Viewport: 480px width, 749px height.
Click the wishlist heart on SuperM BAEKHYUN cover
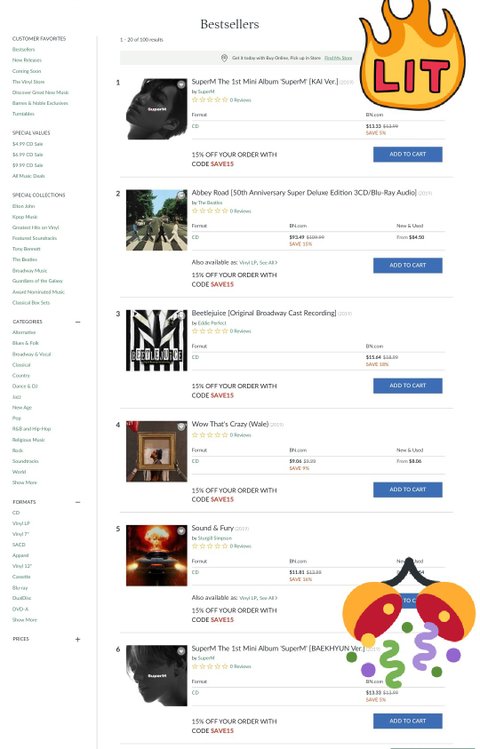(x=181, y=651)
